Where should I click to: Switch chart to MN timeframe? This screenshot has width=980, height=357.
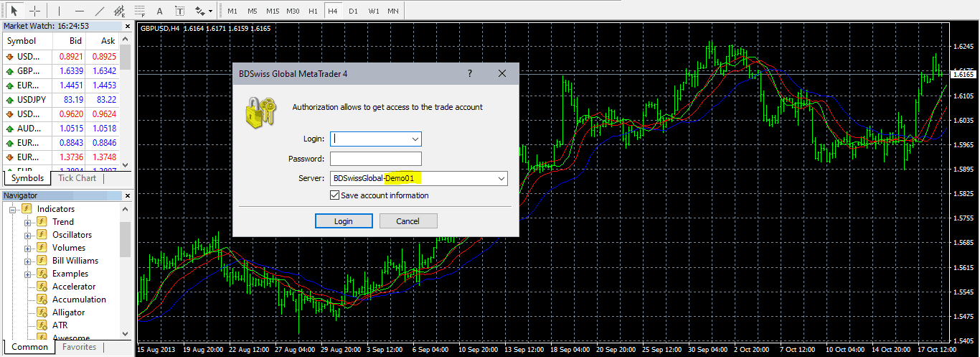pyautogui.click(x=393, y=11)
